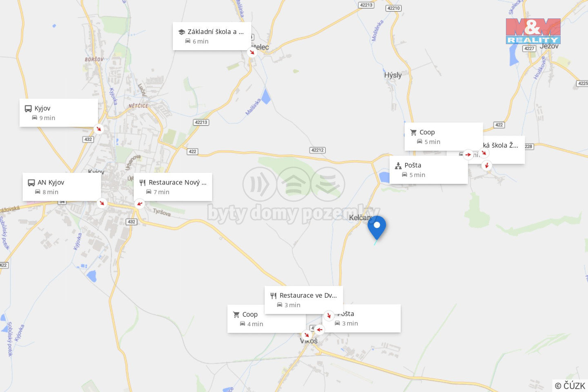The image size is (588, 392).
Task: Click red arrow marker at Základní škola card
Action: [x=252, y=52]
